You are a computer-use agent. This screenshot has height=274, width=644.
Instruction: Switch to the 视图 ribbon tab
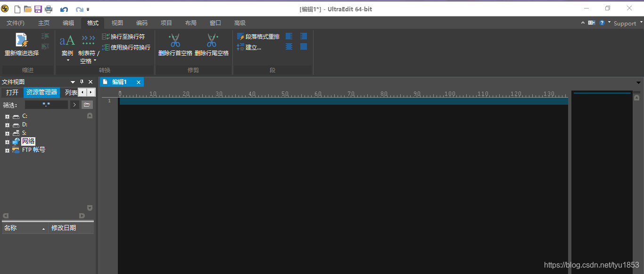click(117, 23)
